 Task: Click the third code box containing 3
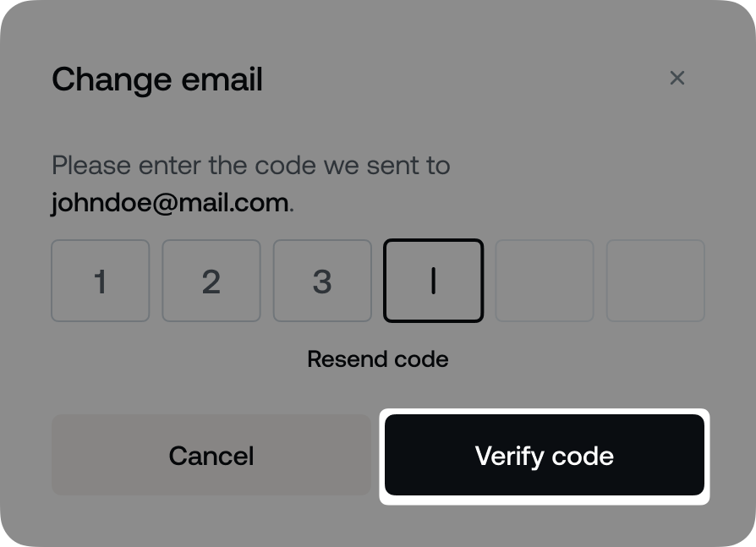point(322,281)
